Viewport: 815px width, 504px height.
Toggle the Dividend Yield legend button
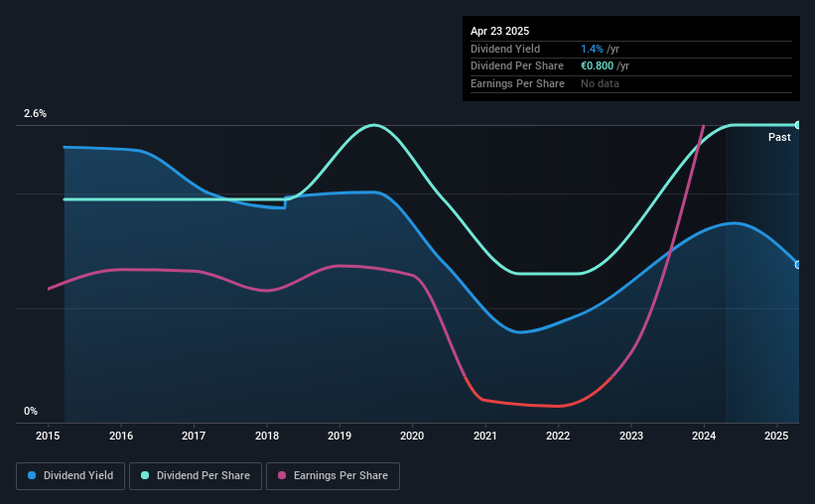[70, 476]
